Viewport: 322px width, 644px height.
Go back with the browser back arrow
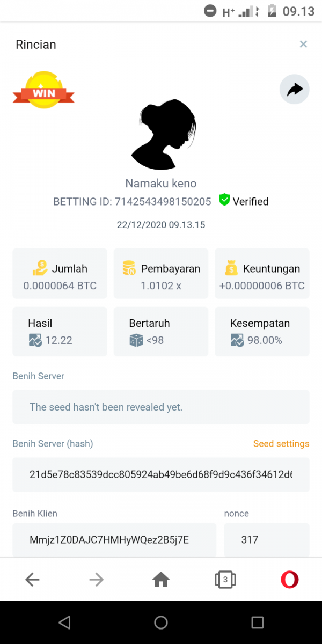pyautogui.click(x=33, y=580)
